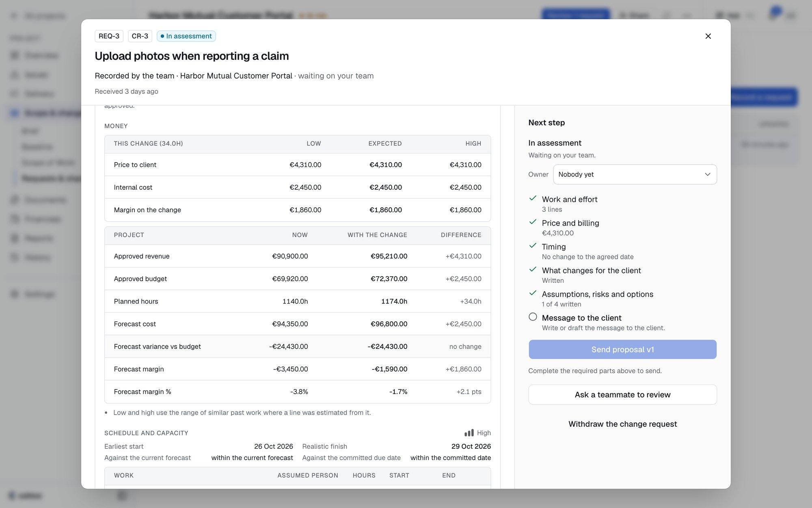Image resolution: width=812 pixels, height=508 pixels.
Task: Click the In assessment status badge
Action: coord(186,36)
